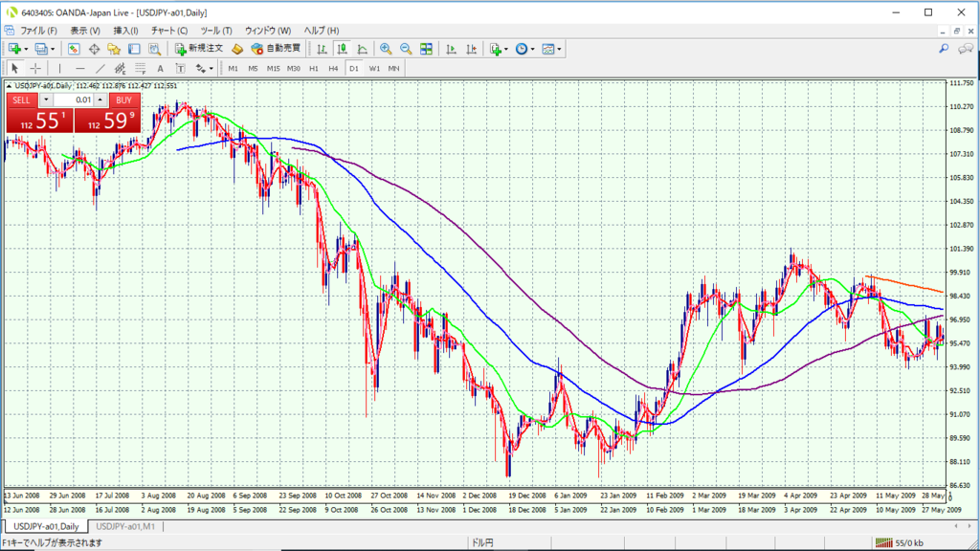Open the Strategy Tester magnifier icon
980x551 pixels.
154,49
